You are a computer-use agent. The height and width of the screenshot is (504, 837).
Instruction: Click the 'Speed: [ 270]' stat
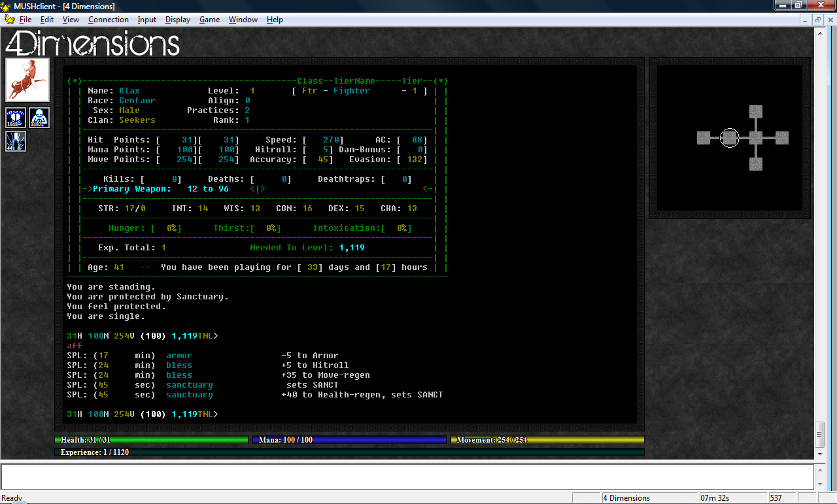[x=305, y=140]
